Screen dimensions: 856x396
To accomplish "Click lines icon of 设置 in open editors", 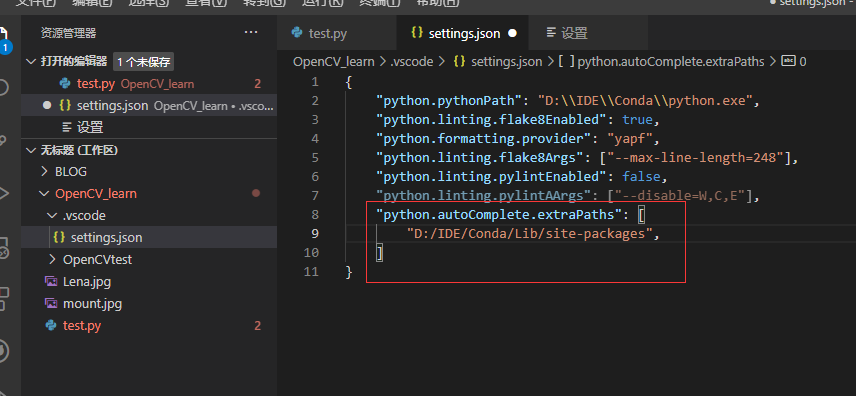I will [67, 128].
